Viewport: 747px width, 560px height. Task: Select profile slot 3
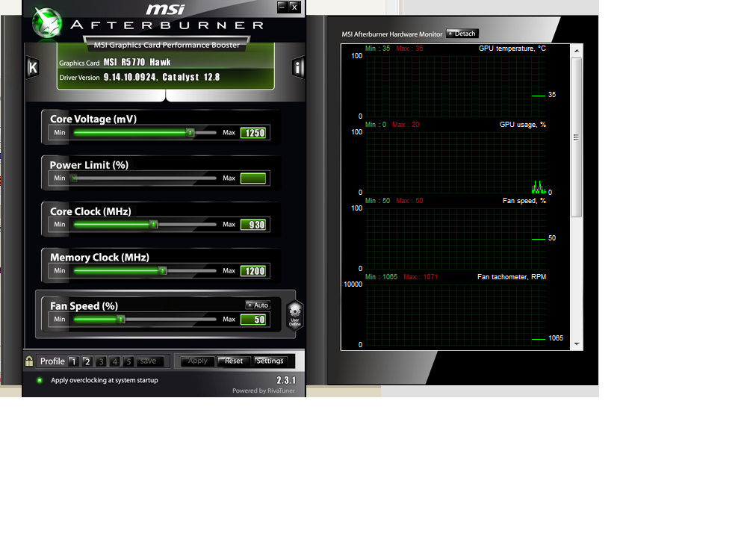[x=101, y=361]
